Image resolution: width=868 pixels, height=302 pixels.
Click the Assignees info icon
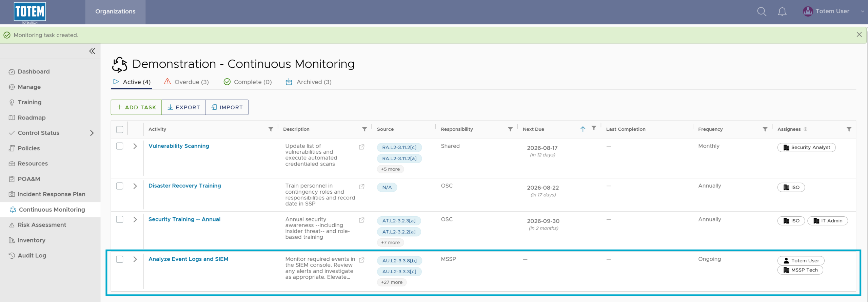[806, 129]
